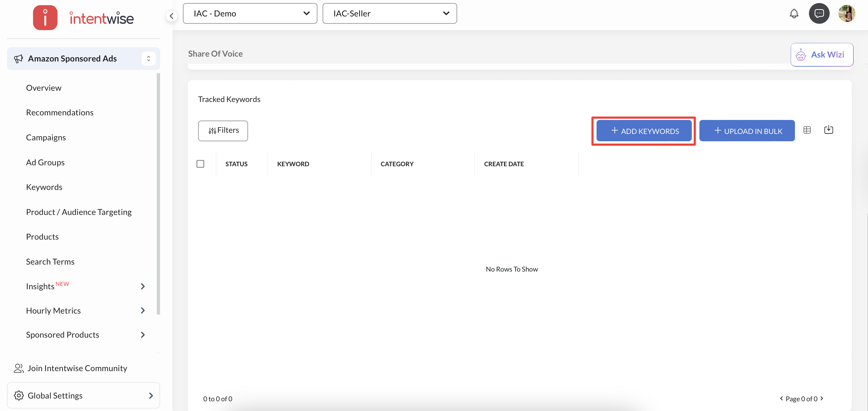868x411 pixels.
Task: Expand the Insights menu item
Action: (142, 286)
